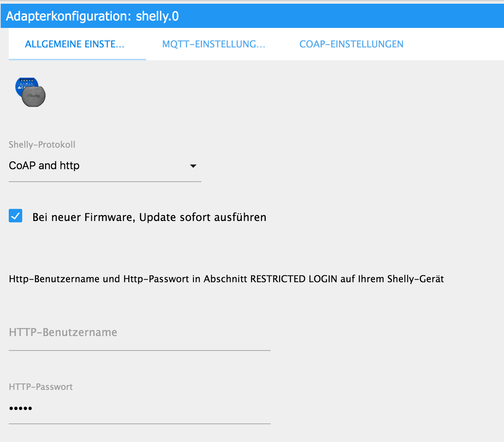The height and width of the screenshot is (442, 504).
Task: Click the "CoAP and http" selected value
Action: point(44,165)
